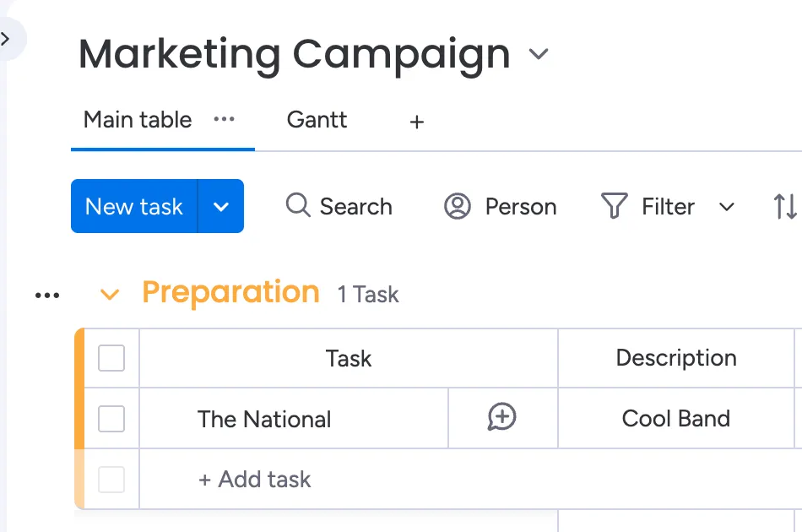Start conversation on The National task
This screenshot has width=802, height=532.
click(x=502, y=417)
